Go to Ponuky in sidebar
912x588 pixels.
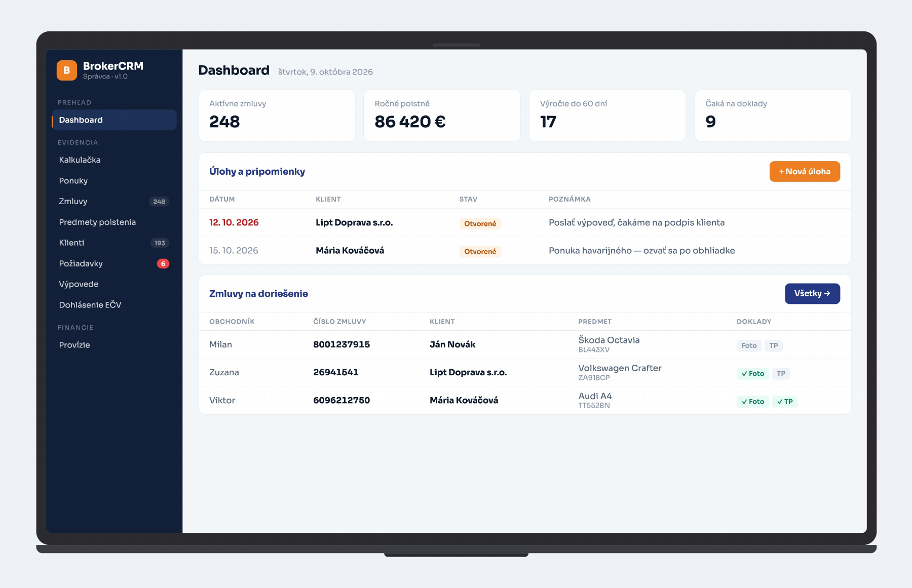point(114,181)
